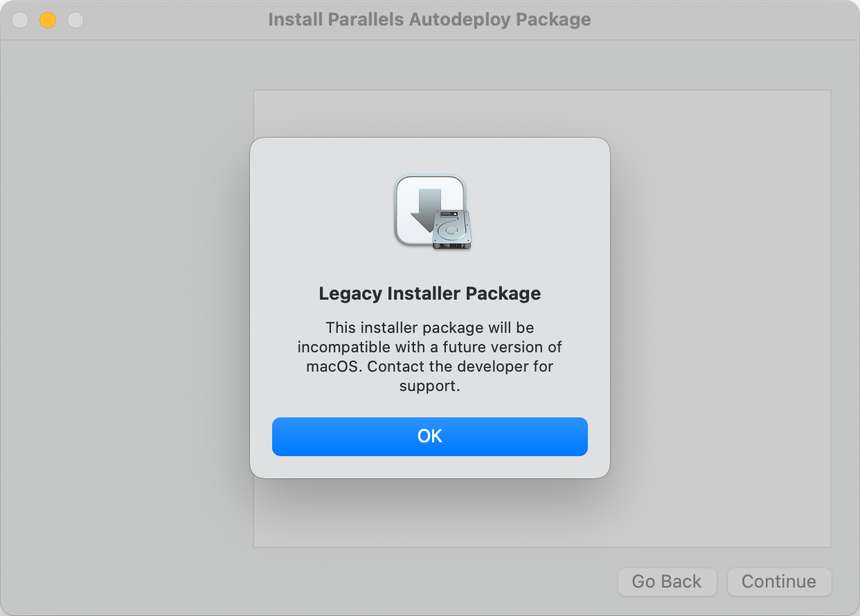860x616 pixels.
Task: Click the hard drive graphic in the icon
Action: pyautogui.click(x=452, y=230)
